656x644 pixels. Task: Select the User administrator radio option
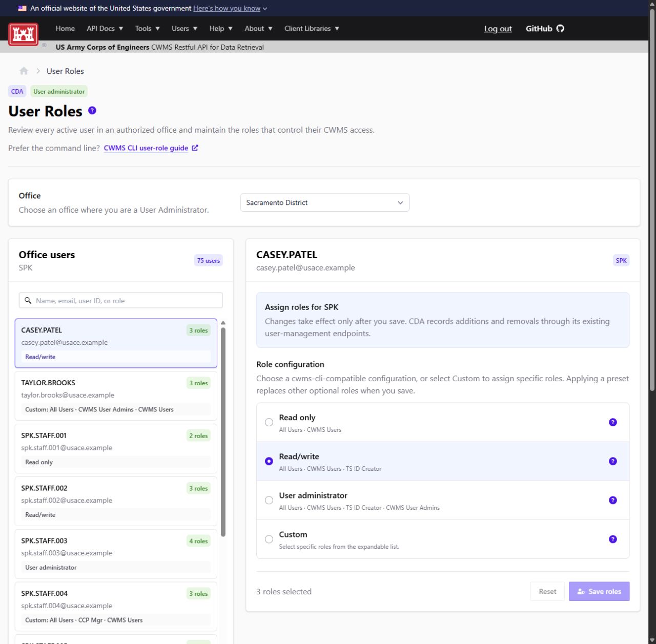(269, 500)
